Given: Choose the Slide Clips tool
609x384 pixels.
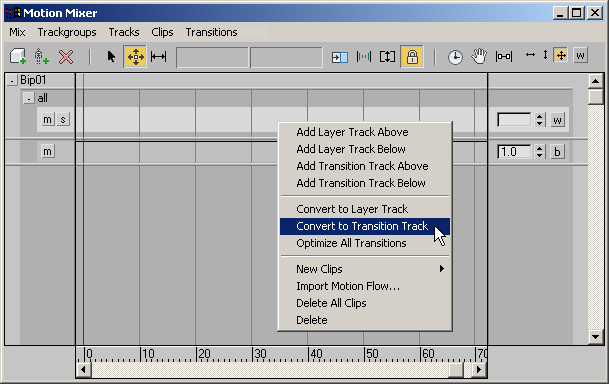Looking at the screenshot, I should [158, 57].
